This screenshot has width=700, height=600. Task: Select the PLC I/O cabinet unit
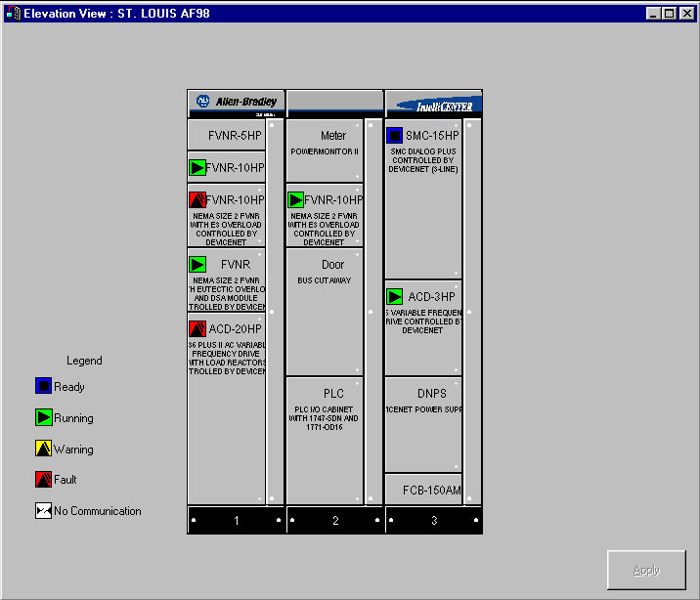(x=325, y=441)
